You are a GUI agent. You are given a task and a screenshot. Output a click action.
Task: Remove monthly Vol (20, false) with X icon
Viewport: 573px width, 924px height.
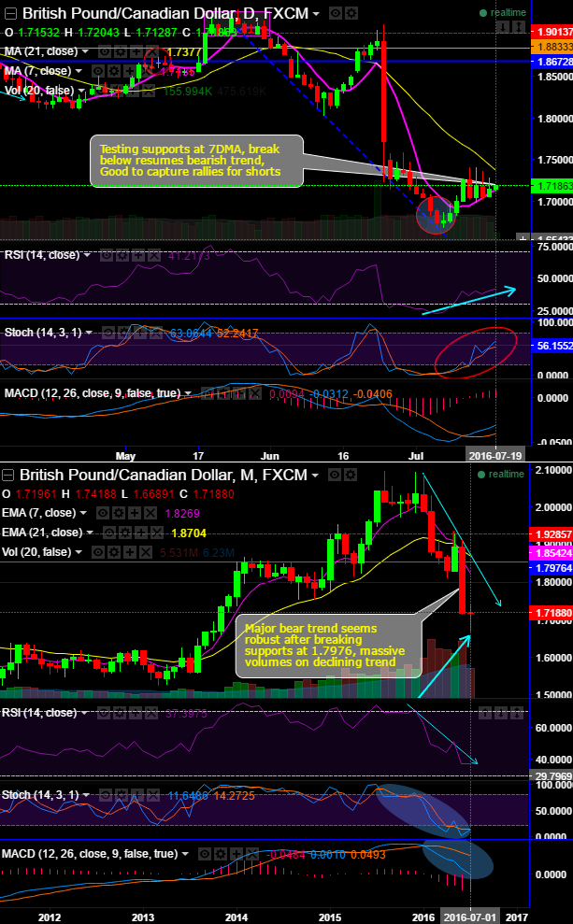[x=146, y=552]
